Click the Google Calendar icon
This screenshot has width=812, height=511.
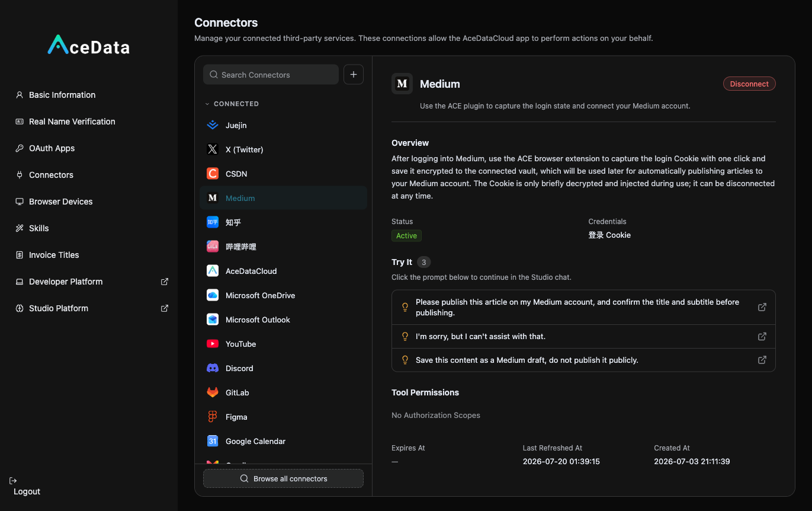(x=213, y=441)
